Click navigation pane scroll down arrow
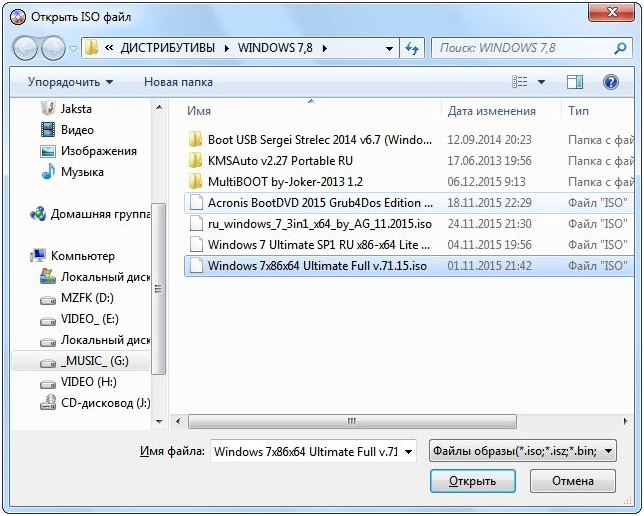Screen dimensions: 644x516 point(159,422)
